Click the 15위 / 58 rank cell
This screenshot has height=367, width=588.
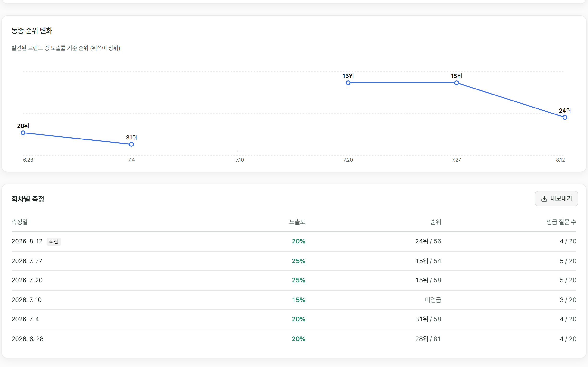click(428, 280)
